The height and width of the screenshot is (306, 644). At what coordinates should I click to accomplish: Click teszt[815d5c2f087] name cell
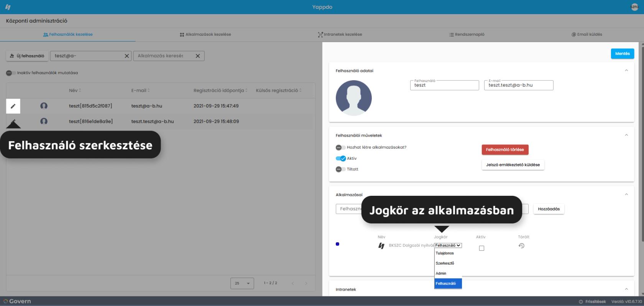(90, 106)
